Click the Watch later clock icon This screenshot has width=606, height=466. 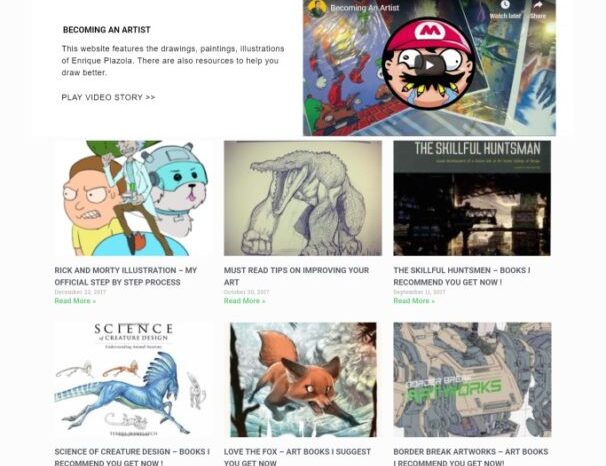[505, 5]
